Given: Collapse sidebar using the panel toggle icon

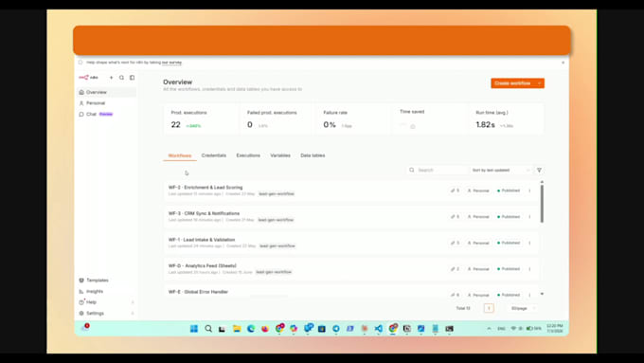Looking at the screenshot, I should [x=133, y=78].
